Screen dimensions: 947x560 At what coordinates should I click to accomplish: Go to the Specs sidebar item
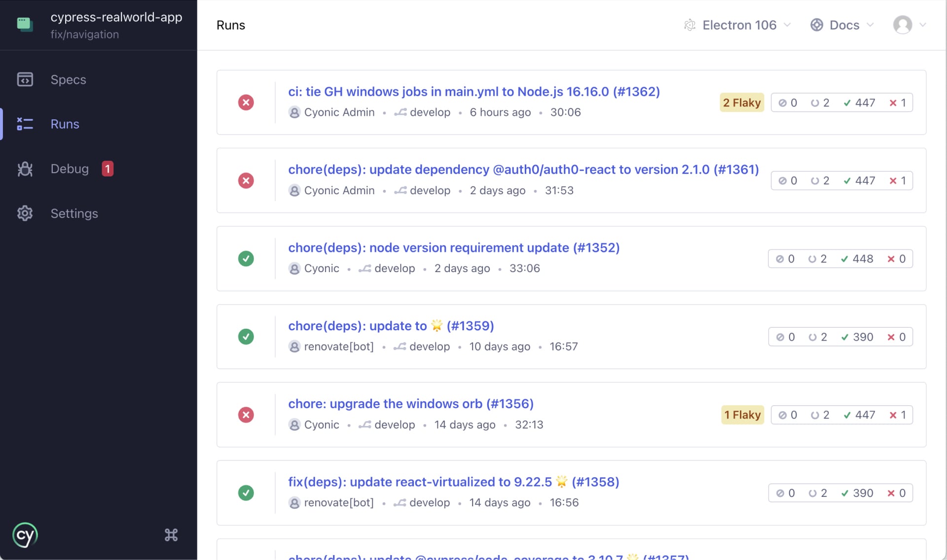68,79
